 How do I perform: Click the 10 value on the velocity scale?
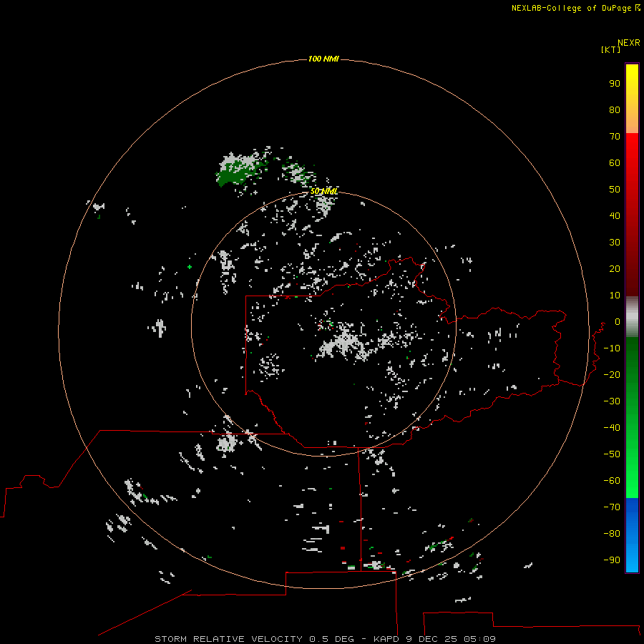[x=615, y=296]
